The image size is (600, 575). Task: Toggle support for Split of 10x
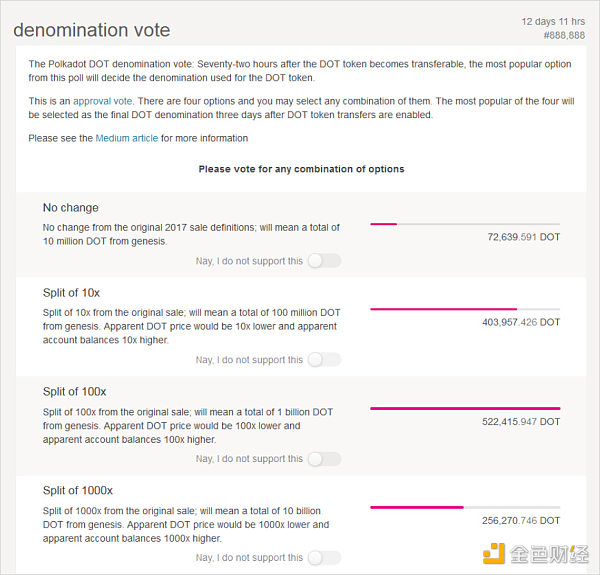pyautogui.click(x=324, y=360)
